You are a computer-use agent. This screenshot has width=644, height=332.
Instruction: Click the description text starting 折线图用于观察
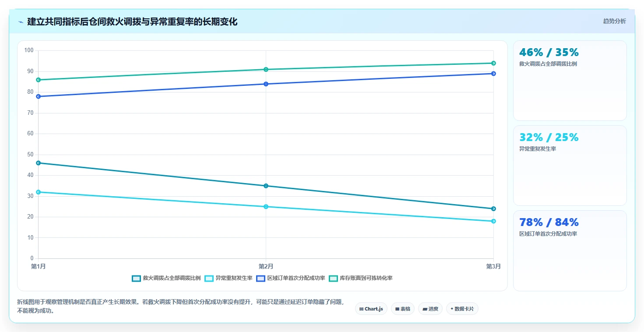click(x=181, y=307)
